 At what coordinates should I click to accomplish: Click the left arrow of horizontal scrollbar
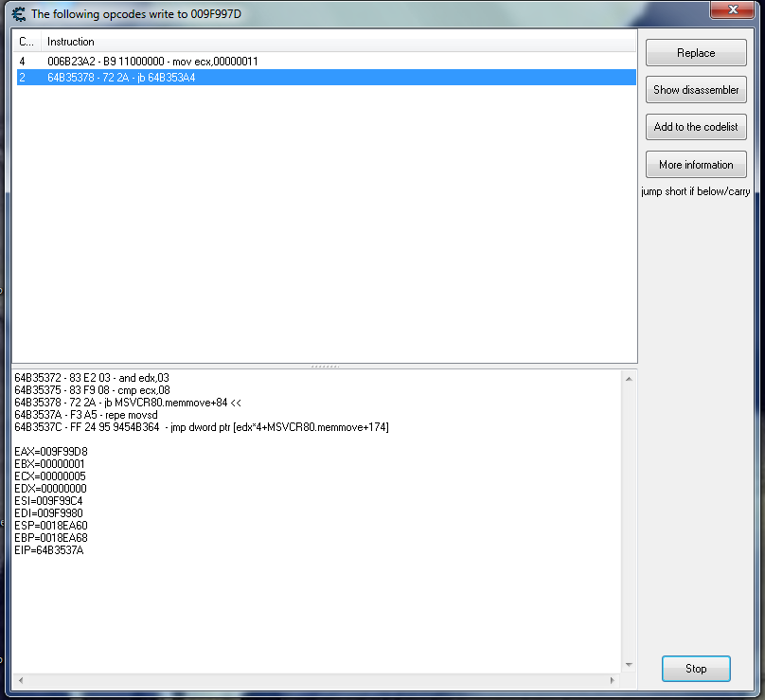[20, 680]
